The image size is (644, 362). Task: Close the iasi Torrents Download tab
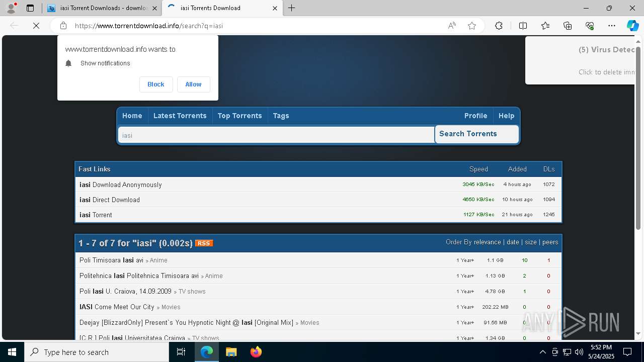tap(275, 8)
